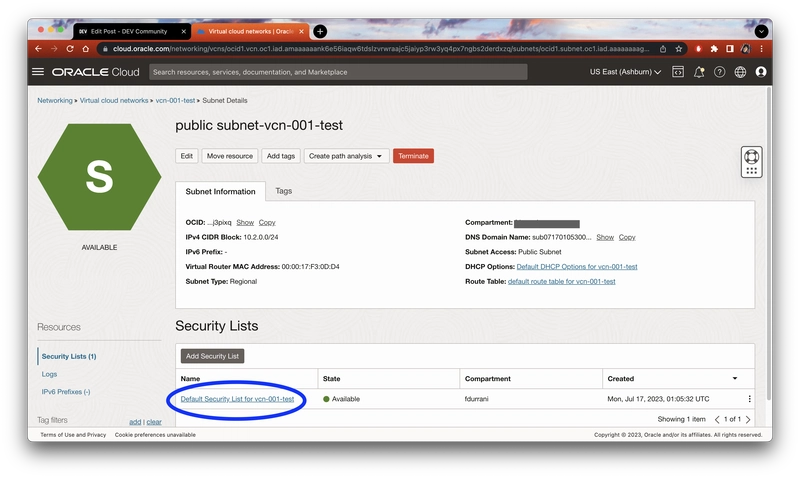Click Show next to DNS Domain Name
800x478 pixels.
(x=605, y=237)
